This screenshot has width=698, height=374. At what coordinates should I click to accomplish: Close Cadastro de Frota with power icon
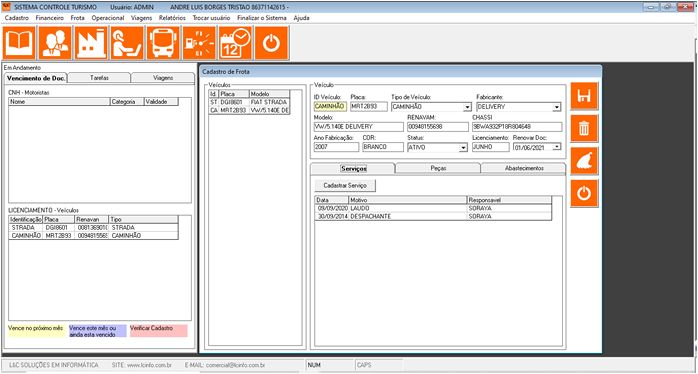click(x=584, y=193)
